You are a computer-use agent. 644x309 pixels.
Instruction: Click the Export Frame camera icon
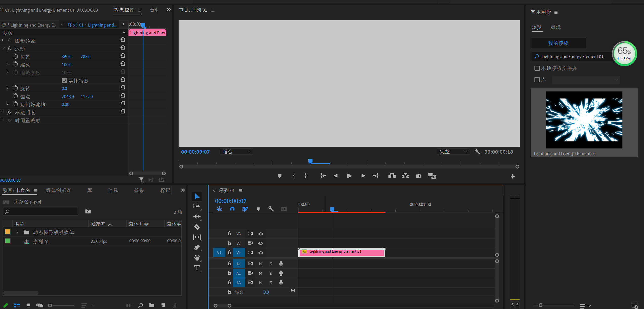[x=419, y=176]
